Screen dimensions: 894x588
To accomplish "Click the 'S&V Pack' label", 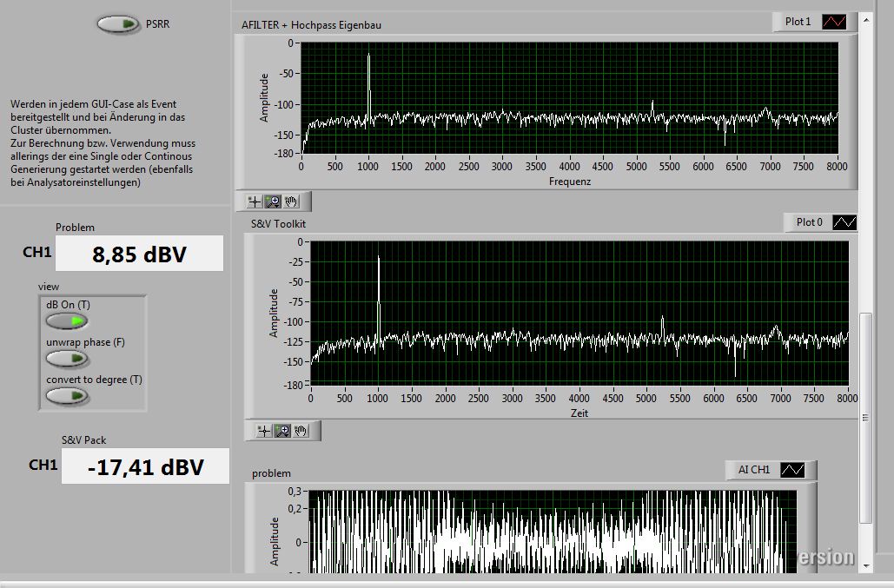I will [x=83, y=440].
